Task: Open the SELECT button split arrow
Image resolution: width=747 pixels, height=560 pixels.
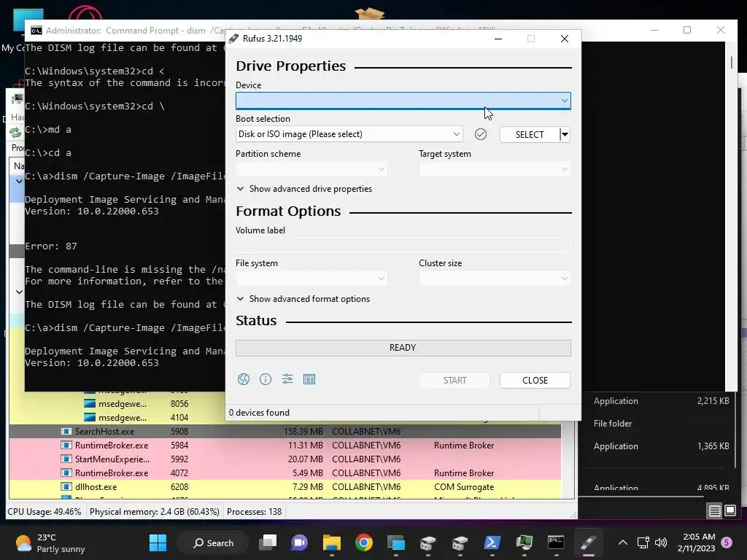Action: point(565,134)
